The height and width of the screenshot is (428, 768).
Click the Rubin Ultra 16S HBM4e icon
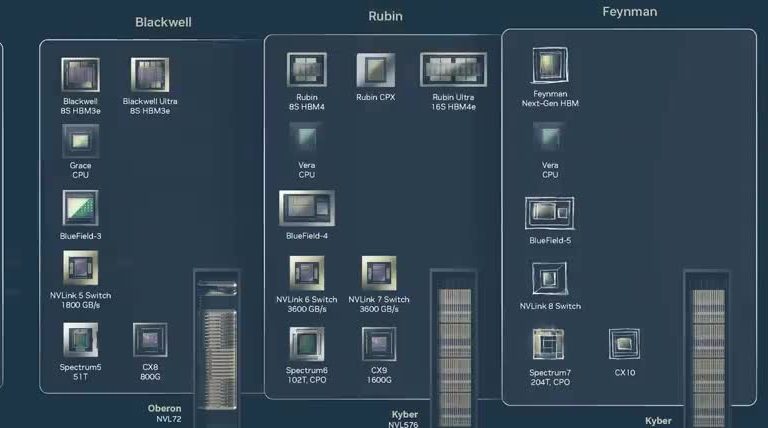(453, 70)
